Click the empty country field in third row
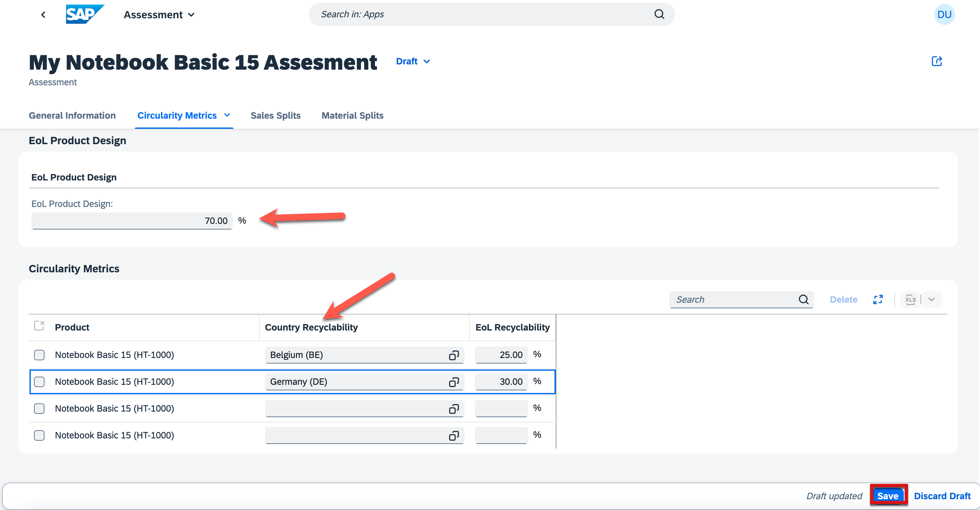 pos(364,408)
